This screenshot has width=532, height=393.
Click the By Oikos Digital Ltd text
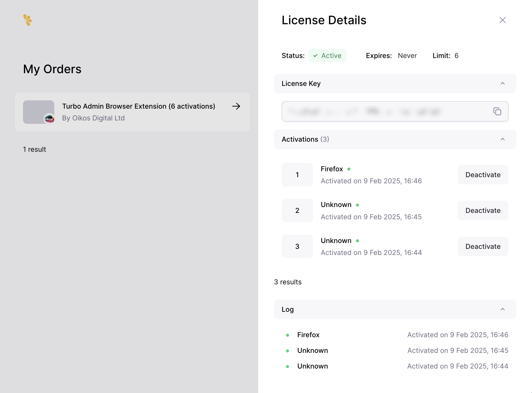click(x=93, y=118)
